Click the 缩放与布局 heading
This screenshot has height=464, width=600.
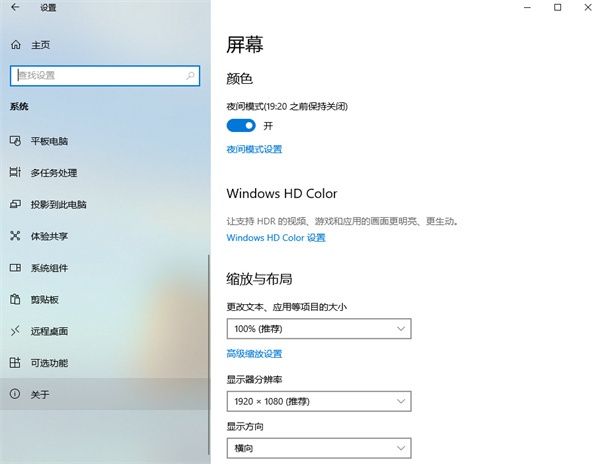coord(259,279)
